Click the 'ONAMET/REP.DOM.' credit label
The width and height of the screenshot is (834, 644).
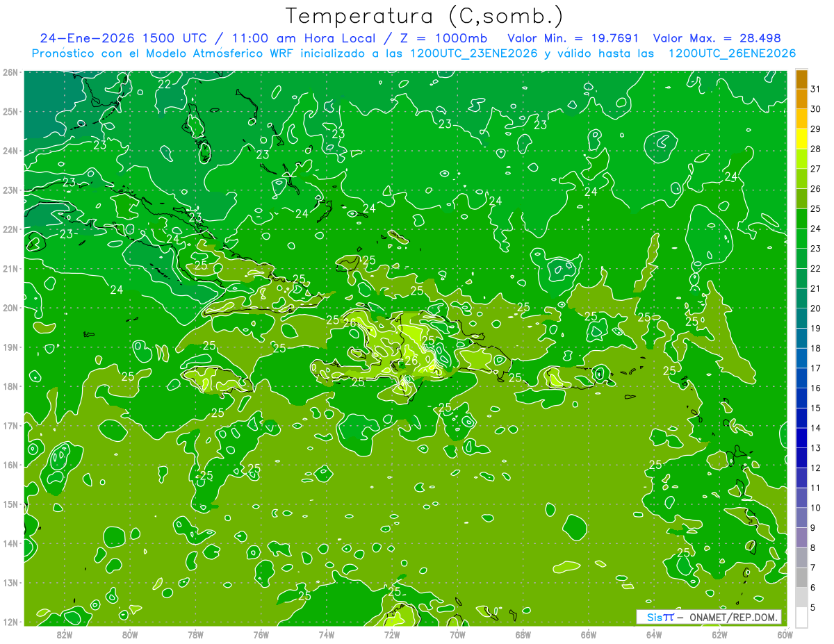(735, 617)
